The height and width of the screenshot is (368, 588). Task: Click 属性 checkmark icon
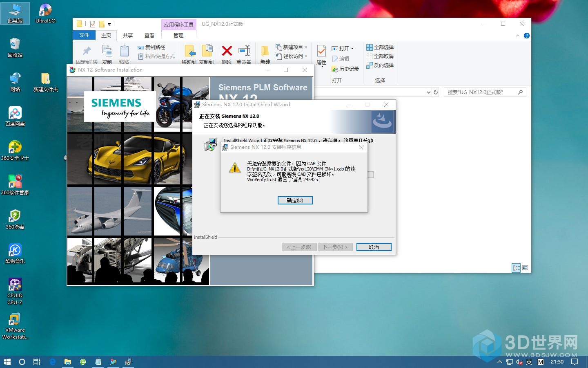(x=321, y=51)
